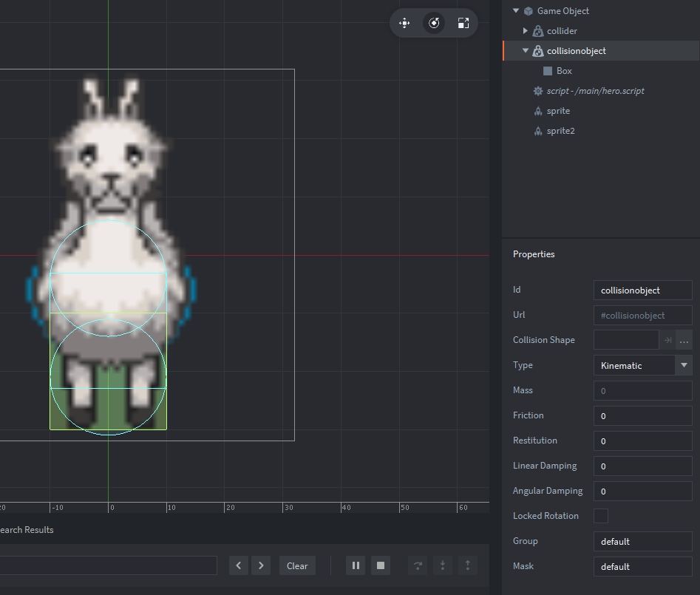This screenshot has width=700, height=595.
Task: Click the Friction value field
Action: pyautogui.click(x=643, y=415)
